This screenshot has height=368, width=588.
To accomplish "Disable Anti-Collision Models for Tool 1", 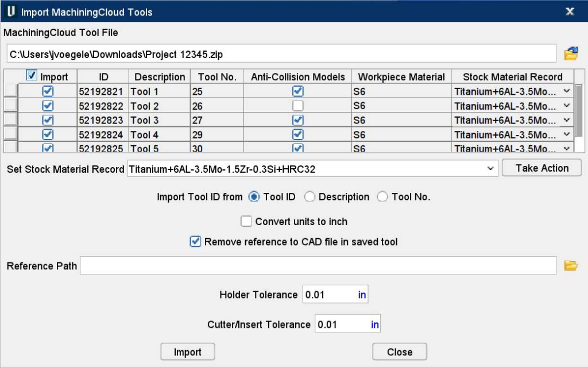I will point(298,91).
